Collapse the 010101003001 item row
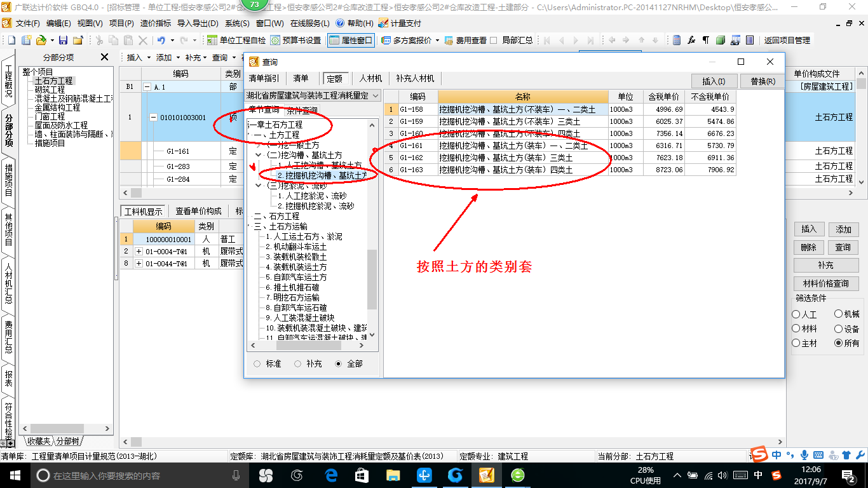The image size is (868, 488). (x=153, y=118)
